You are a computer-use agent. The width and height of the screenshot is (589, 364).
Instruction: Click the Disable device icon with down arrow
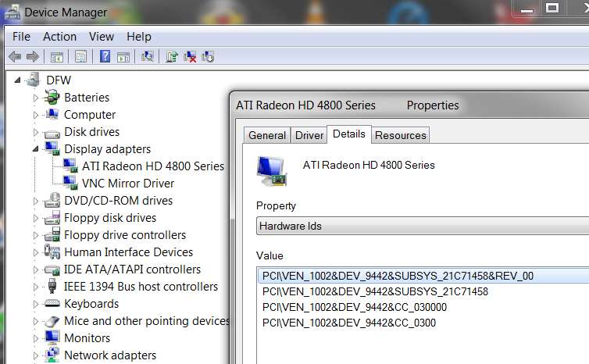208,57
